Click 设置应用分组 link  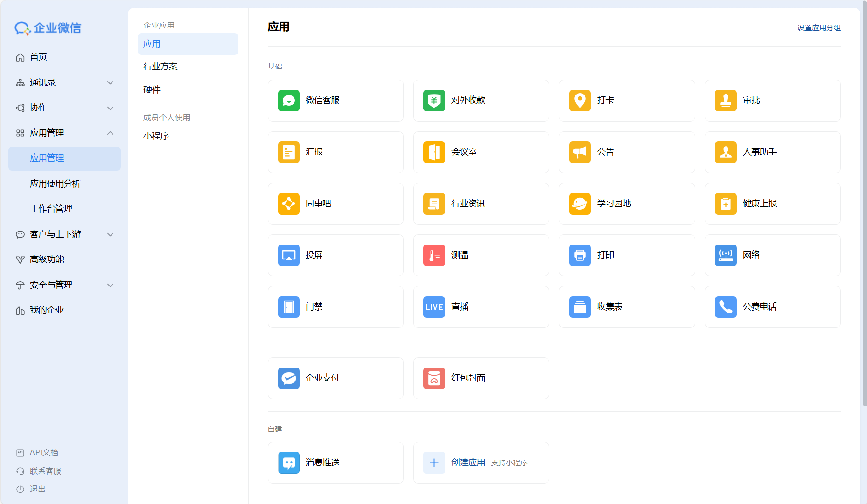point(819,28)
